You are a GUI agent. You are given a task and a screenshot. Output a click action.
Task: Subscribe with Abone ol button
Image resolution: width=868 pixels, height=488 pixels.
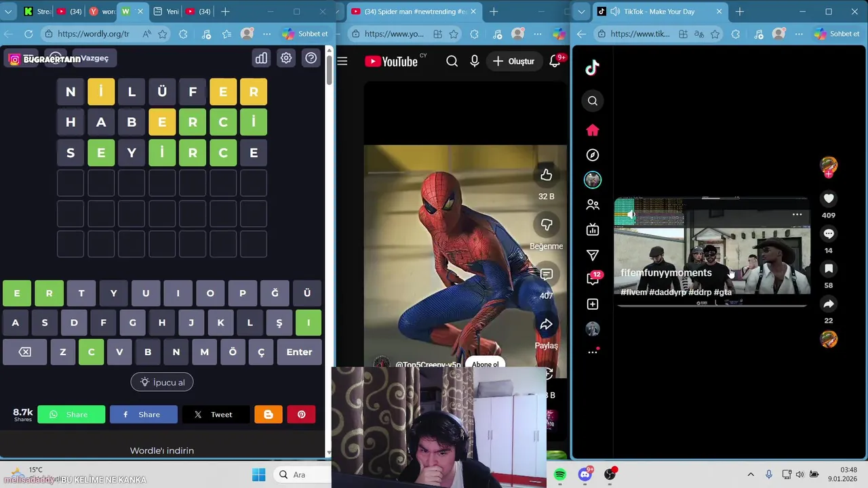[486, 364]
